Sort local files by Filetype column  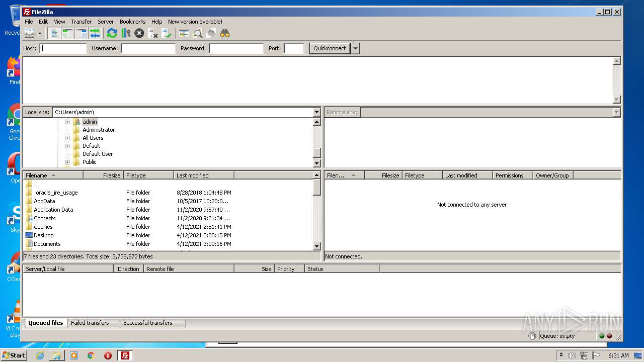coord(149,175)
